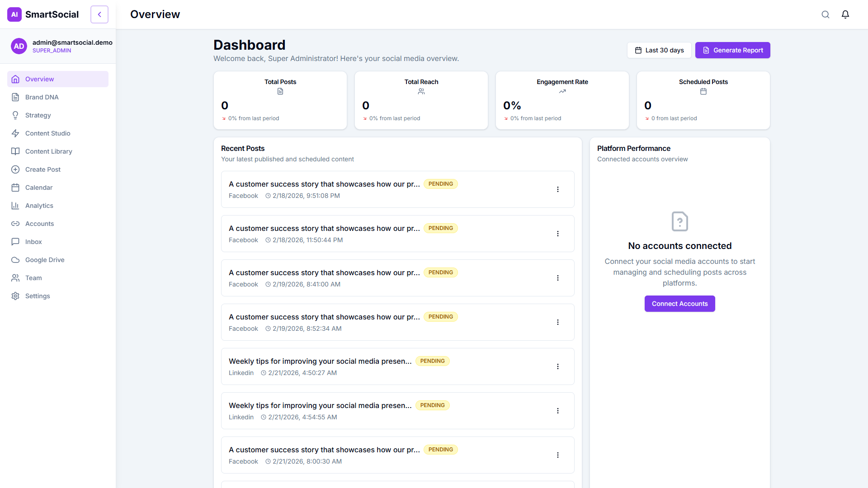Click admin@smartsocial.demo email text

pyautogui.click(x=72, y=42)
